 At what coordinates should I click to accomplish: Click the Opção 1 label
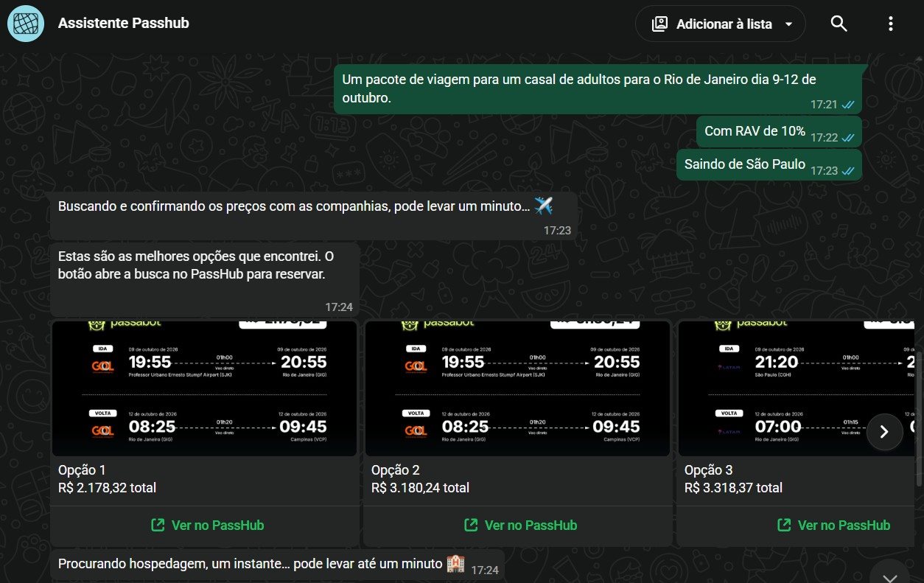82,470
